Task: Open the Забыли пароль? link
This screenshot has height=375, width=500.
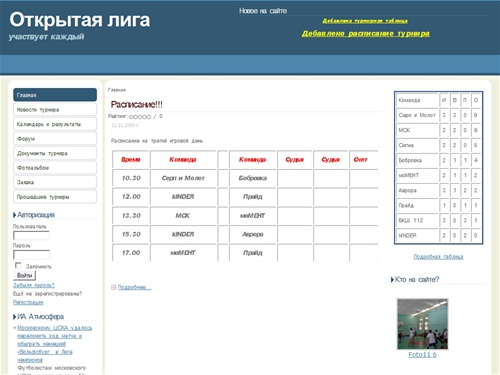Action: 34,285
